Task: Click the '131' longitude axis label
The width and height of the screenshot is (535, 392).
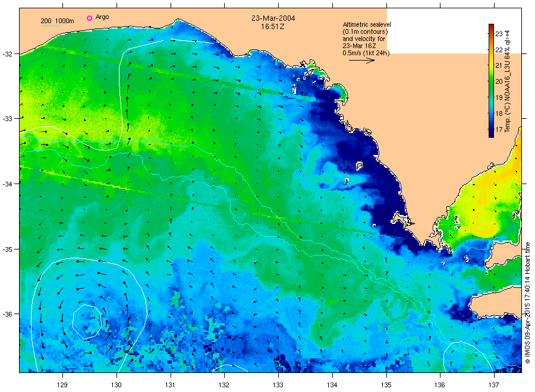Action: click(170, 385)
